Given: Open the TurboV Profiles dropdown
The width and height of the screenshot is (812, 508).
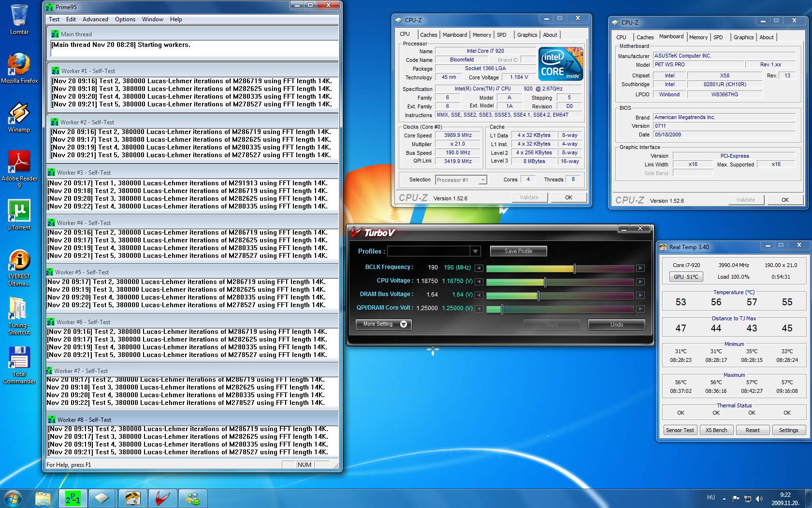Looking at the screenshot, I should pyautogui.click(x=476, y=251).
